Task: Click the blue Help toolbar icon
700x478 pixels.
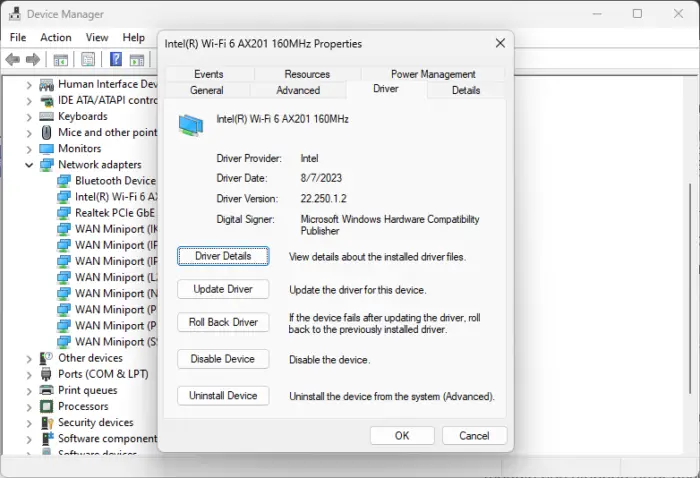Action: pyautogui.click(x=116, y=59)
